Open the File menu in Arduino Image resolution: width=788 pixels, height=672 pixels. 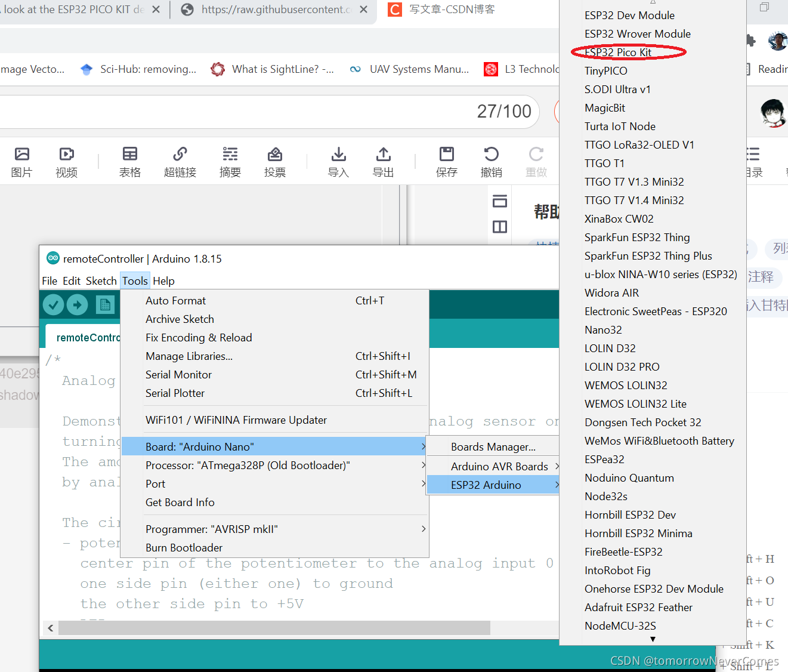pyautogui.click(x=50, y=281)
